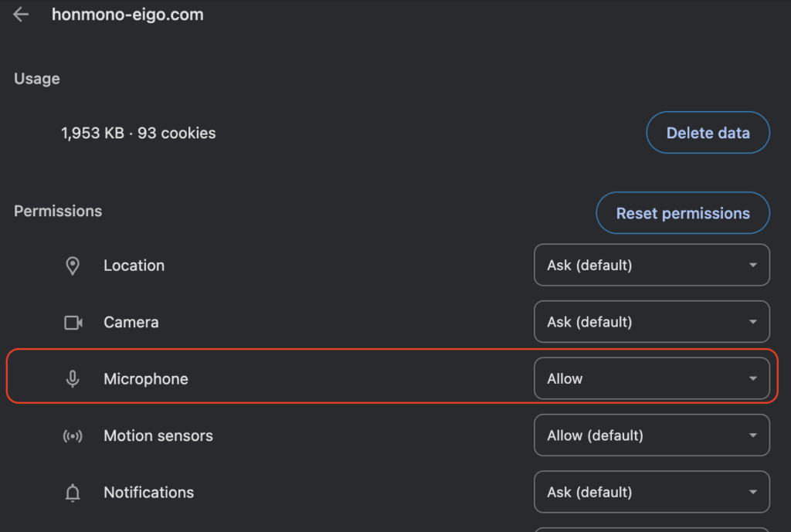Click the Notifications bell icon

(73, 493)
